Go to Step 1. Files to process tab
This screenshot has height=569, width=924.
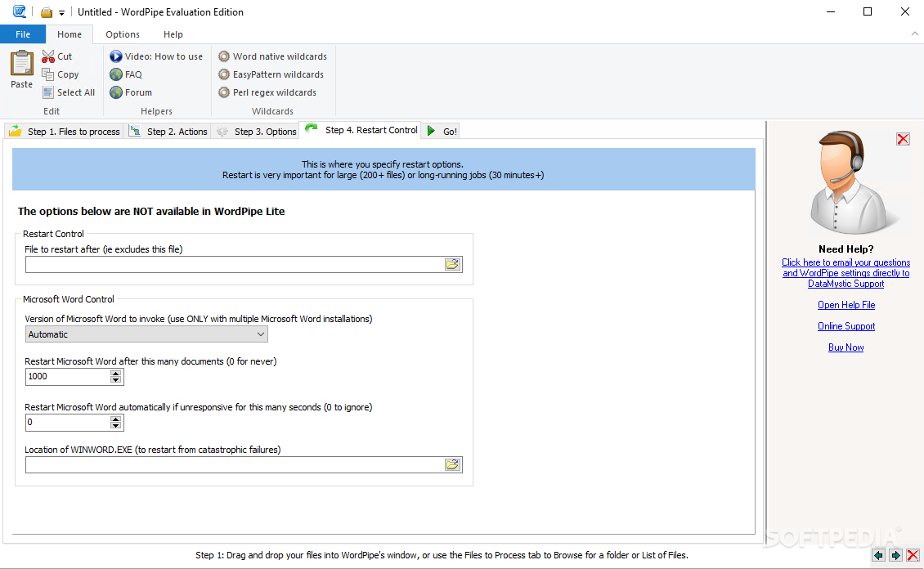65,132
